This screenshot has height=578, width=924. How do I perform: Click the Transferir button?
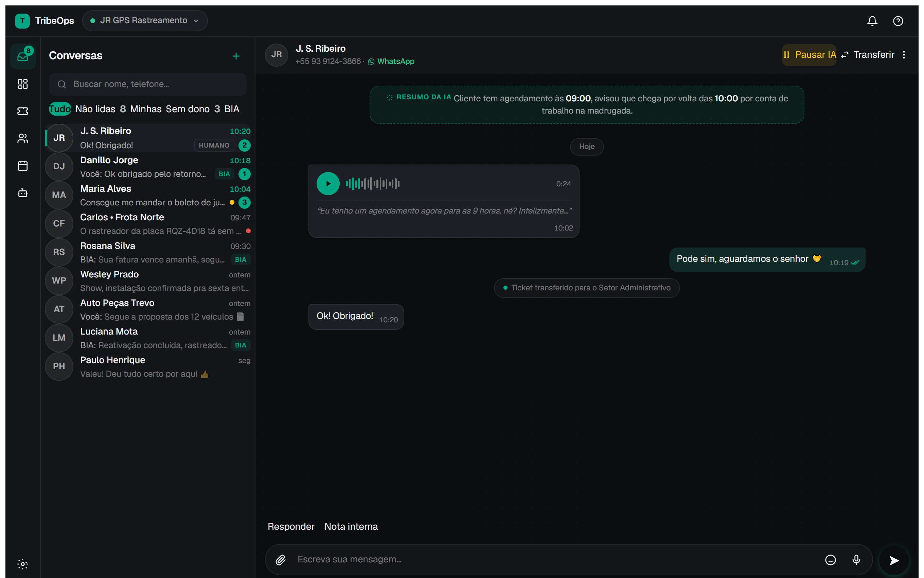pos(867,55)
